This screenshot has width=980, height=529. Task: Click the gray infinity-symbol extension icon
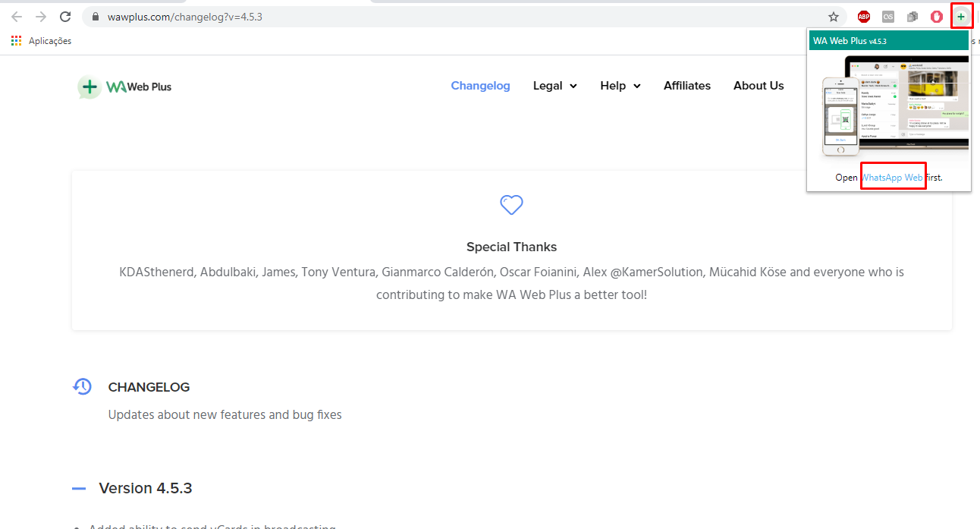tap(888, 17)
